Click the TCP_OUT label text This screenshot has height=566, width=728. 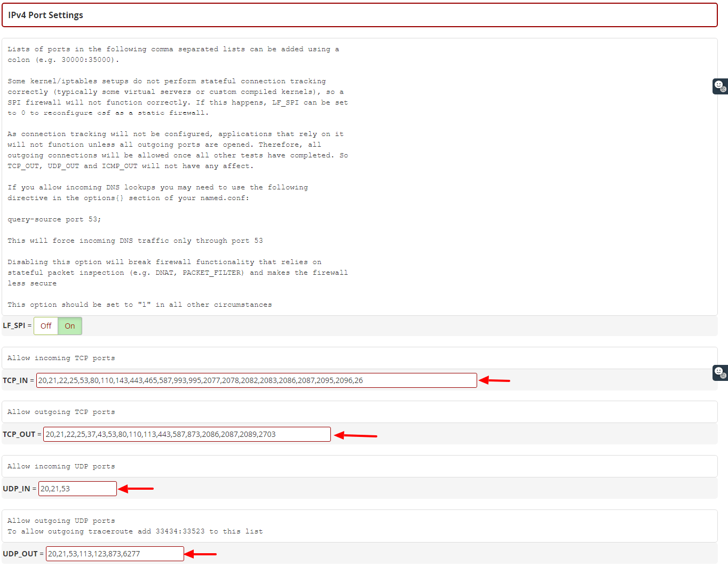[19, 434]
